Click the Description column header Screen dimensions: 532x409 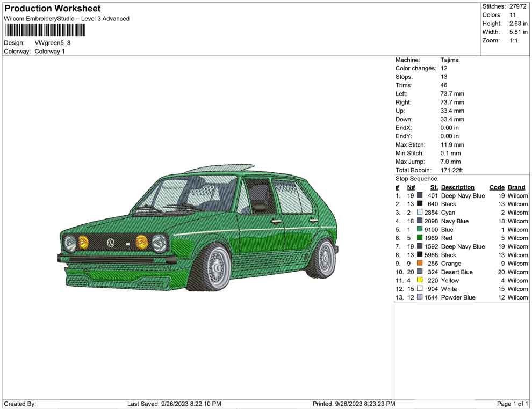click(x=457, y=187)
